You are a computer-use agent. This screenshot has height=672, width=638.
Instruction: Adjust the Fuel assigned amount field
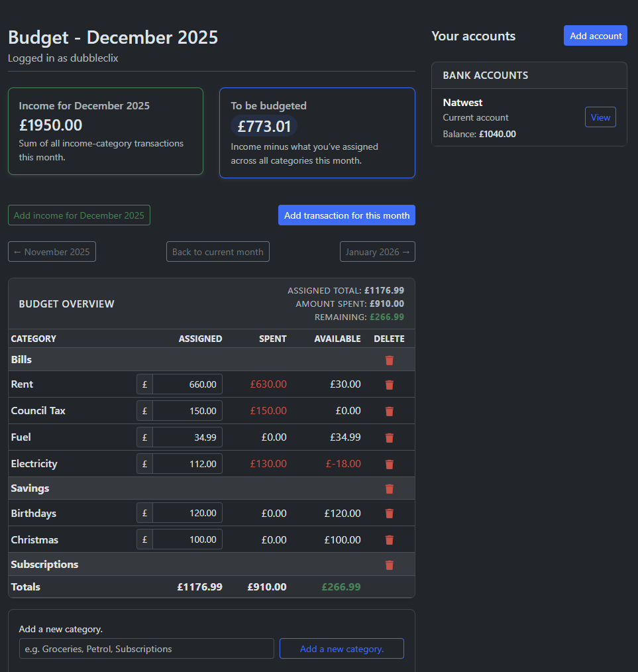point(187,437)
